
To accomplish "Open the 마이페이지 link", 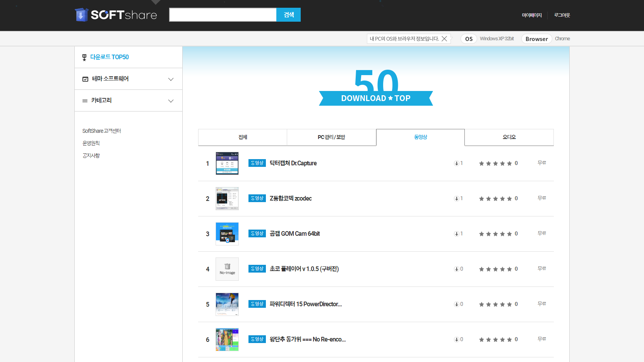I will (532, 15).
